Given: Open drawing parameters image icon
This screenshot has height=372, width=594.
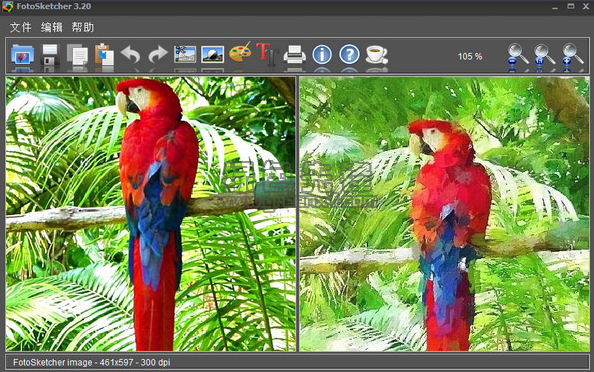Looking at the screenshot, I should point(213,54).
